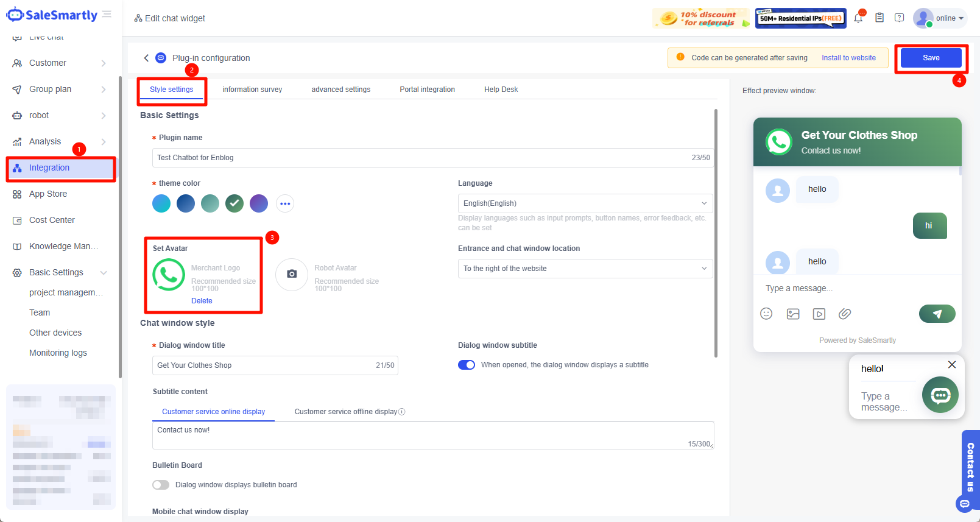
Task: Click the help question mark icon
Action: 899,18
